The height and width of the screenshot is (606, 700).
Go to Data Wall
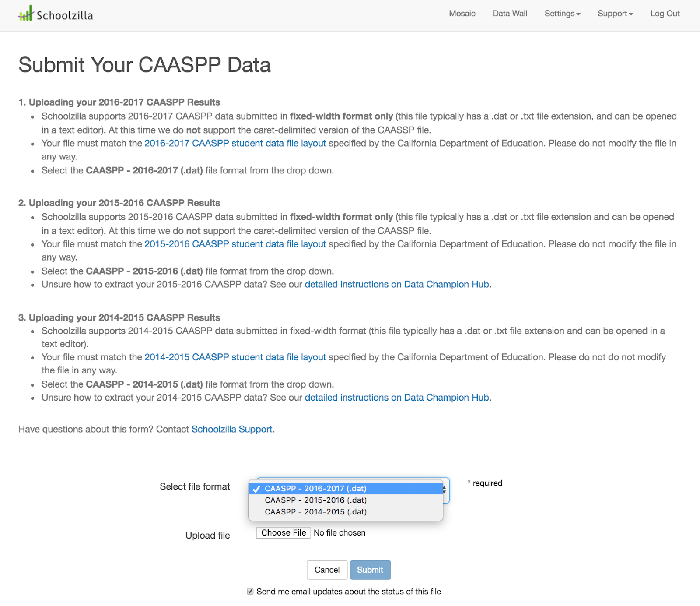pyautogui.click(x=510, y=14)
